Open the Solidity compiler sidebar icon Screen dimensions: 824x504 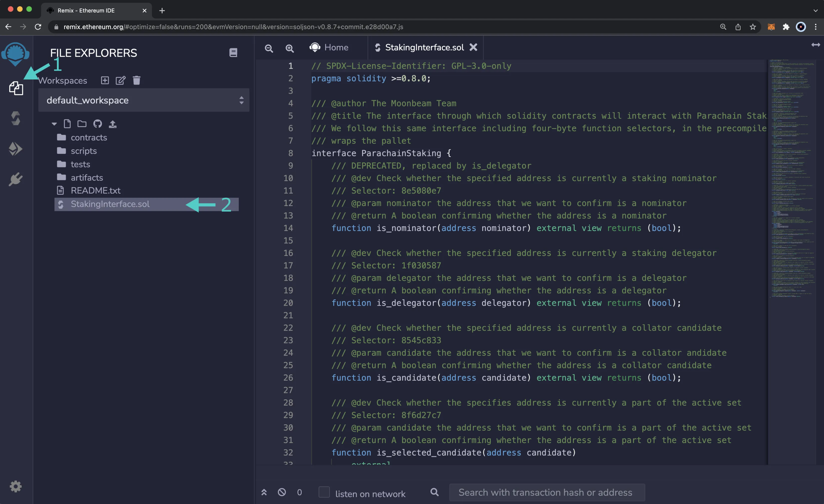[x=16, y=118]
